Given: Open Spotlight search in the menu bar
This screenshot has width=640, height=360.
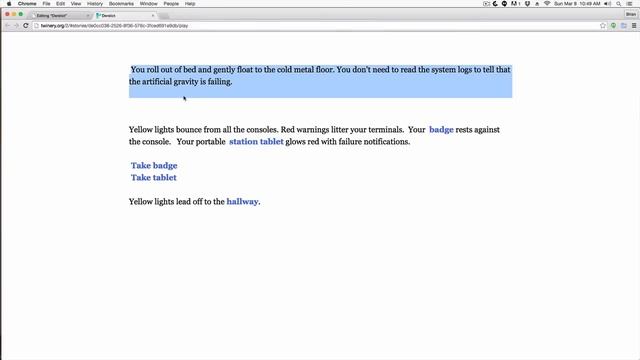Looking at the screenshot, I should (619, 4).
